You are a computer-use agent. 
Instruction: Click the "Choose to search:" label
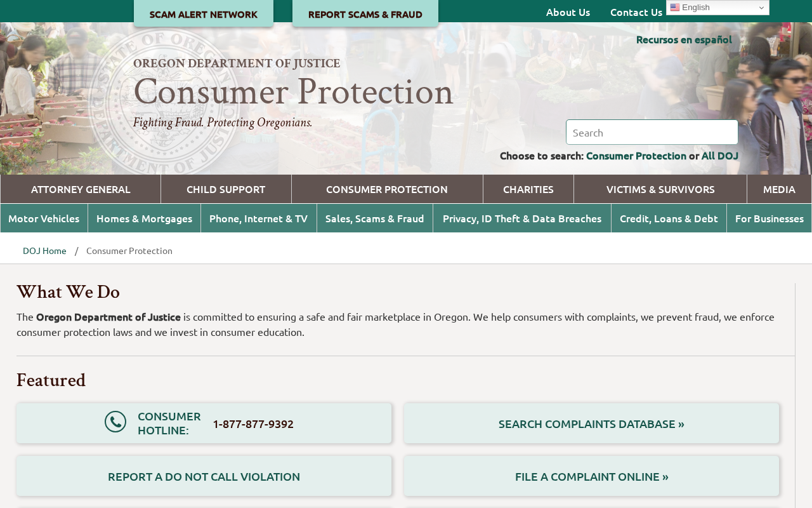click(542, 156)
